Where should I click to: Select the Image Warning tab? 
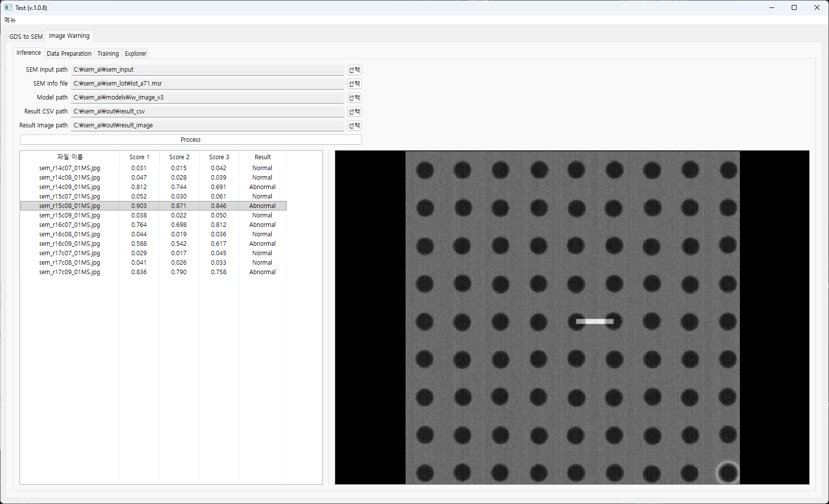[69, 36]
